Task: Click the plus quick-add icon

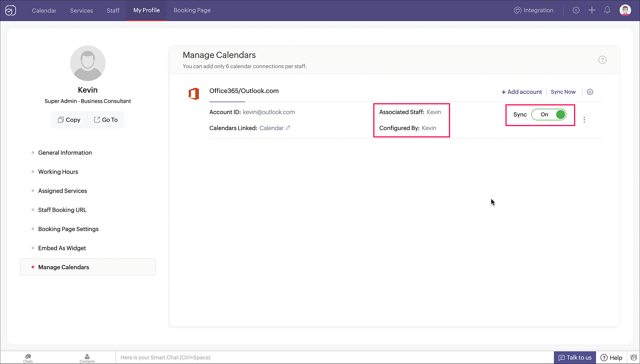Action: [592, 10]
